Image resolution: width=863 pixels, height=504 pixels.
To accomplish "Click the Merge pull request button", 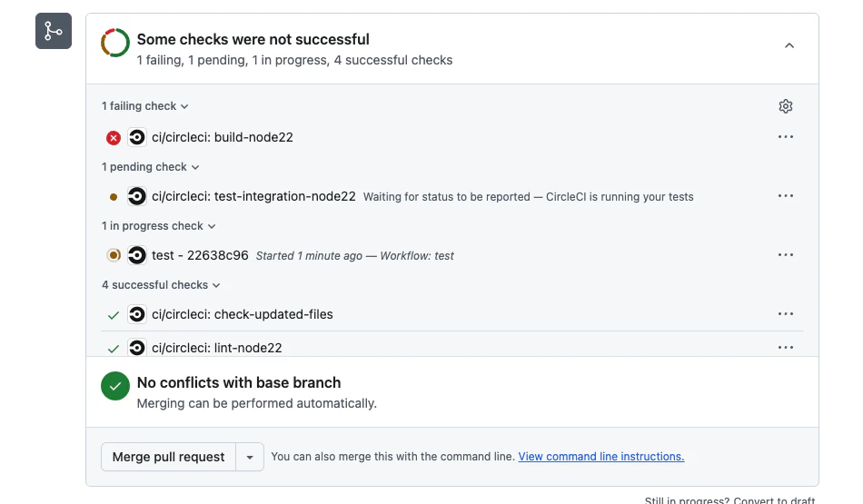I will [x=168, y=457].
